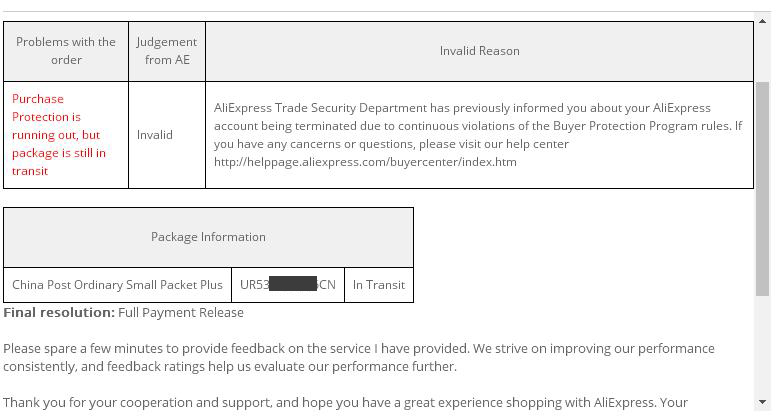Click the 'Invalid' judgement cell
778x416 pixels.
point(167,135)
